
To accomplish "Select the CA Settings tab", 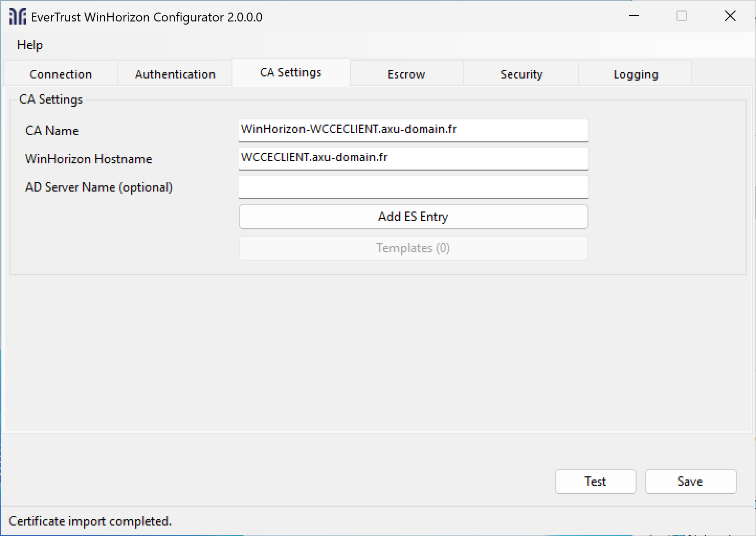I will coord(291,72).
